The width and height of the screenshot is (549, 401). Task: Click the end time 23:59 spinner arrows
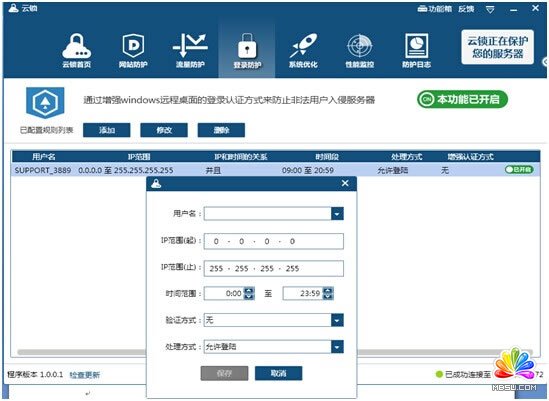point(328,293)
